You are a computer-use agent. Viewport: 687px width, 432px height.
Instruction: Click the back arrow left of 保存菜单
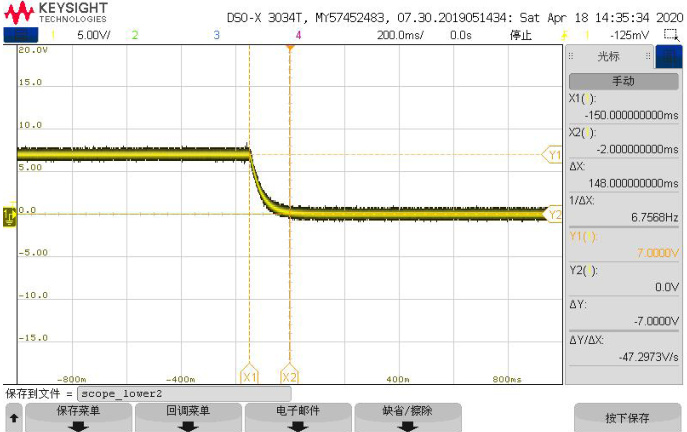tap(14, 417)
